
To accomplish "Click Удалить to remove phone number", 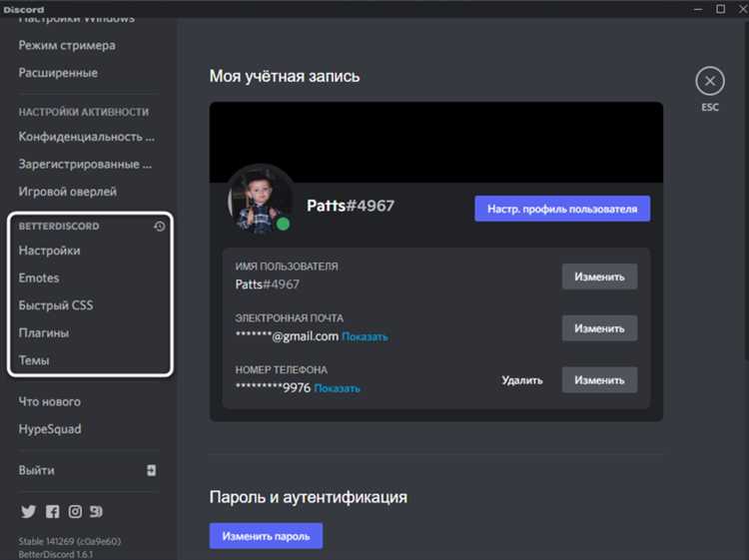I will click(522, 380).
